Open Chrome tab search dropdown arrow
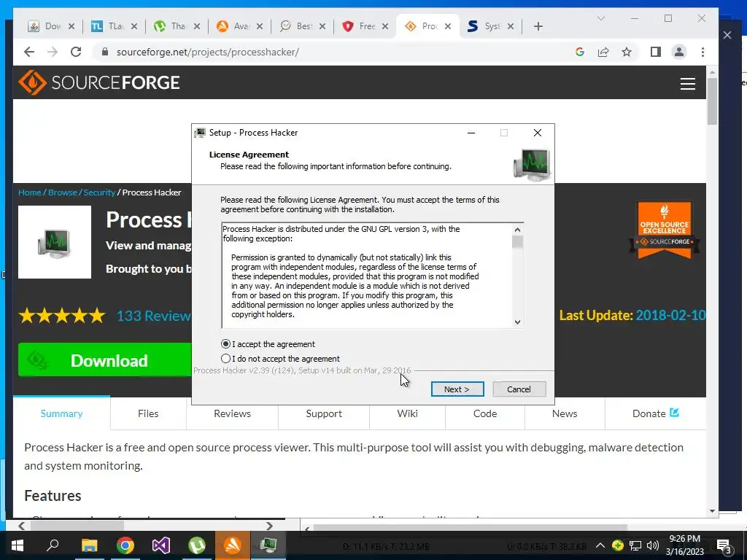 pyautogui.click(x=601, y=18)
